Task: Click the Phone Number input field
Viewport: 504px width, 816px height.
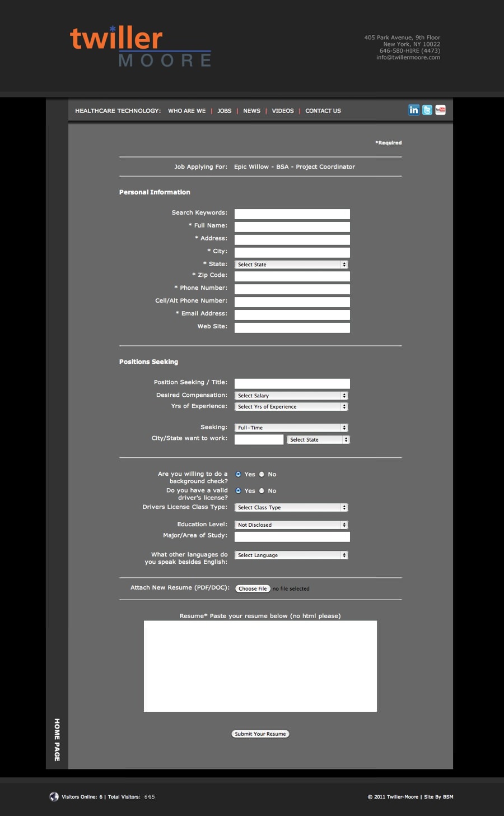Action: pyautogui.click(x=292, y=289)
